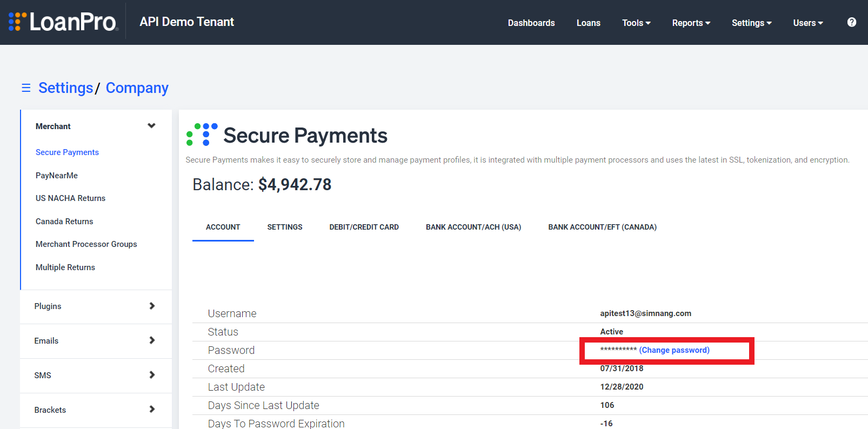Click the Settings breadcrumb link
868x429 pixels.
tap(66, 88)
